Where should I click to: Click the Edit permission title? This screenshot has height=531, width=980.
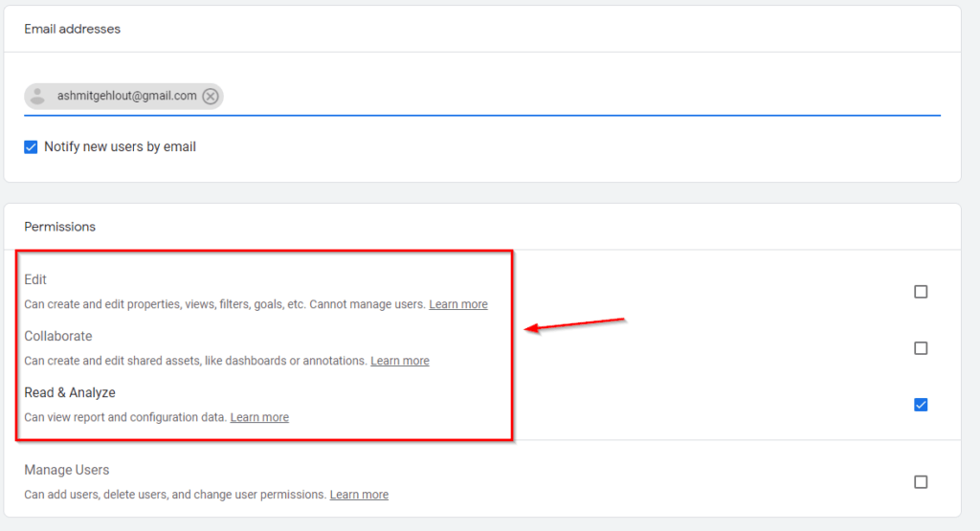click(35, 279)
